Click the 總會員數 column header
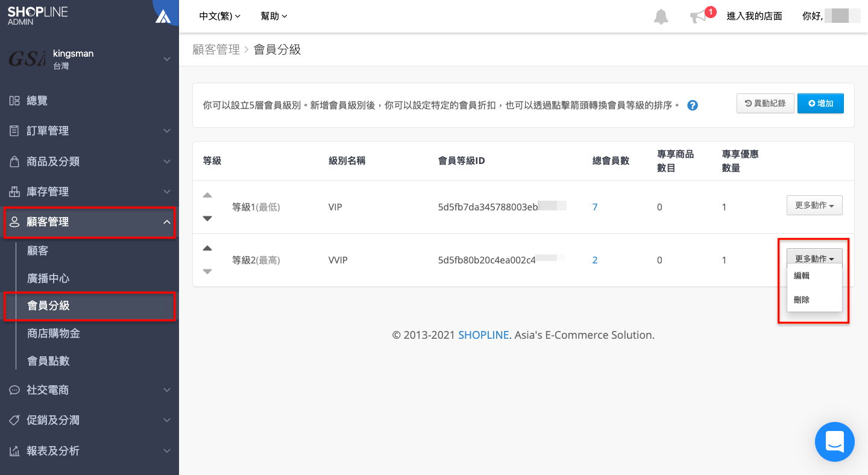This screenshot has height=475, width=868. [x=611, y=161]
